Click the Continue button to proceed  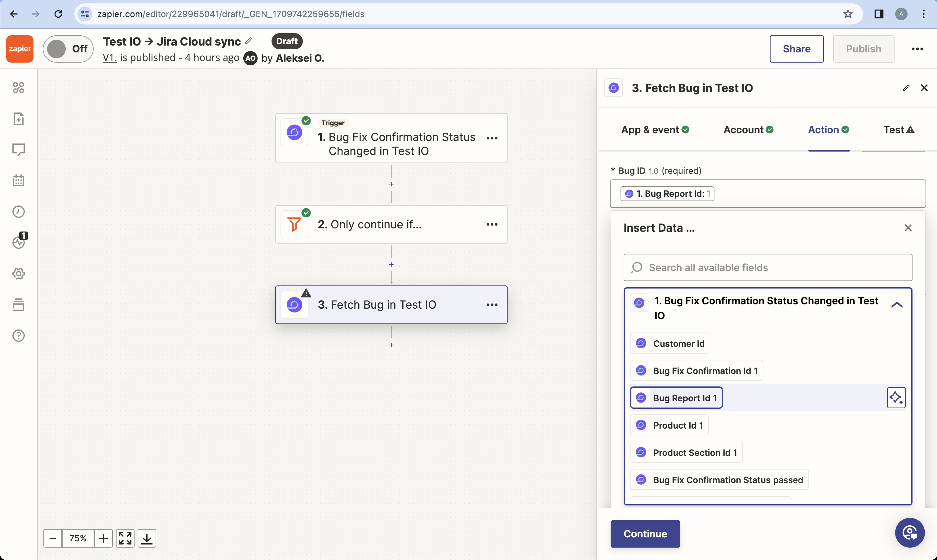[645, 533]
